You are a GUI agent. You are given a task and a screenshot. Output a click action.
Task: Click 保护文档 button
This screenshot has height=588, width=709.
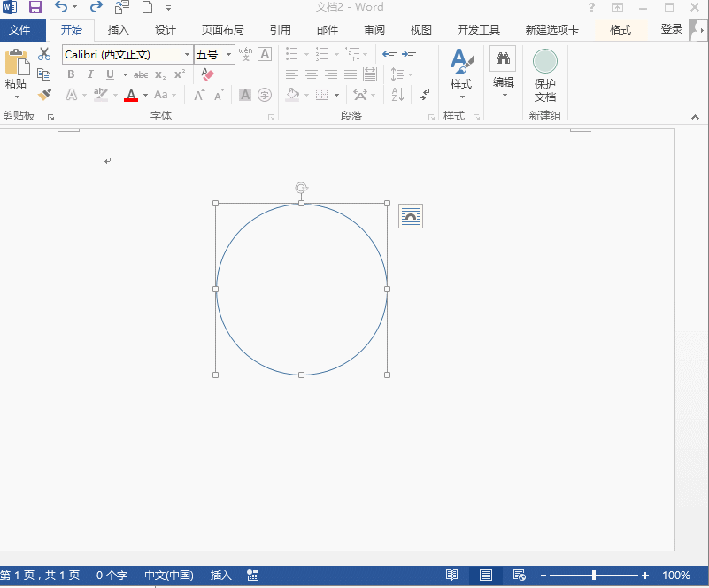[x=545, y=75]
